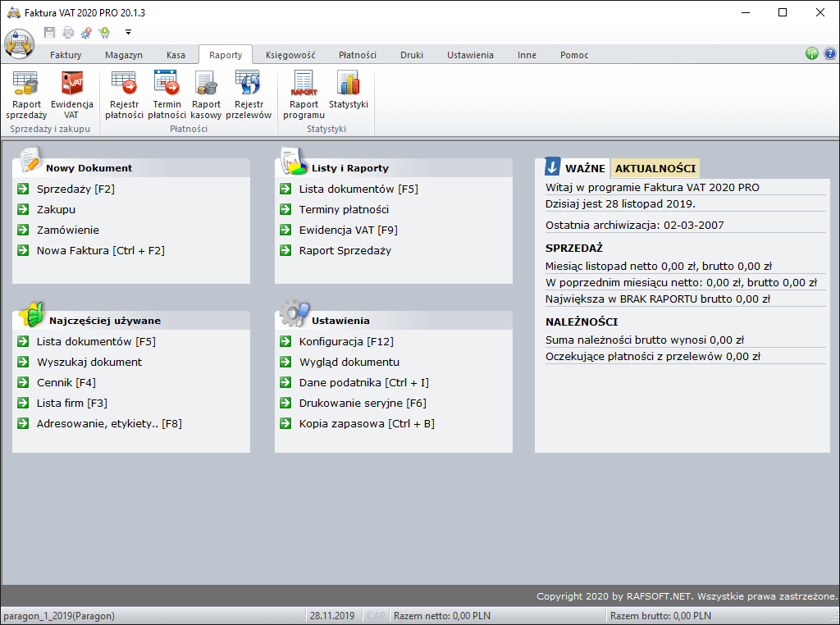Open the Raport sprzedaży ribbon icon
The height and width of the screenshot is (625, 840).
click(26, 95)
